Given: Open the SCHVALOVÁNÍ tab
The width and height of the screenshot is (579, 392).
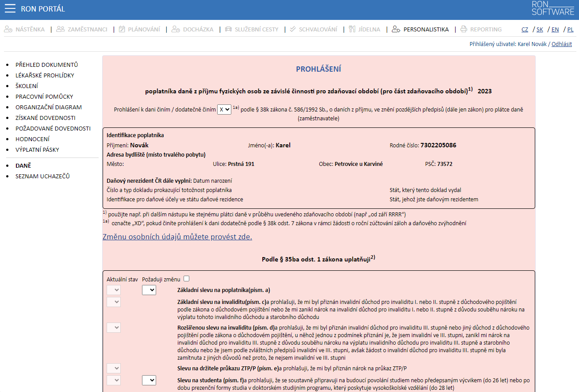Looking at the screenshot, I should point(318,30).
